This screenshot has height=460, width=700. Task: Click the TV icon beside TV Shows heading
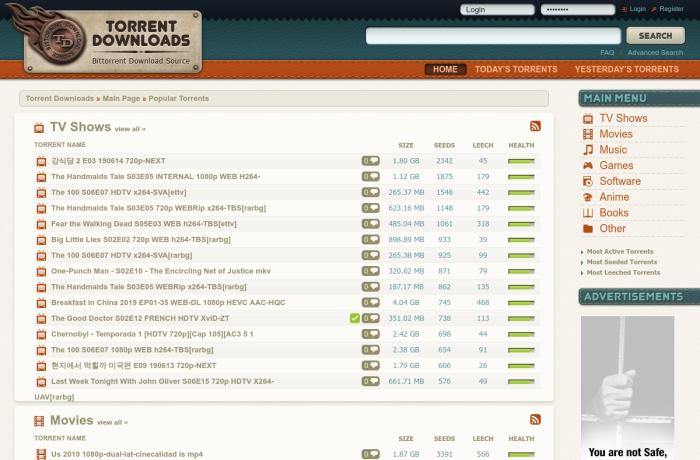coord(39,128)
